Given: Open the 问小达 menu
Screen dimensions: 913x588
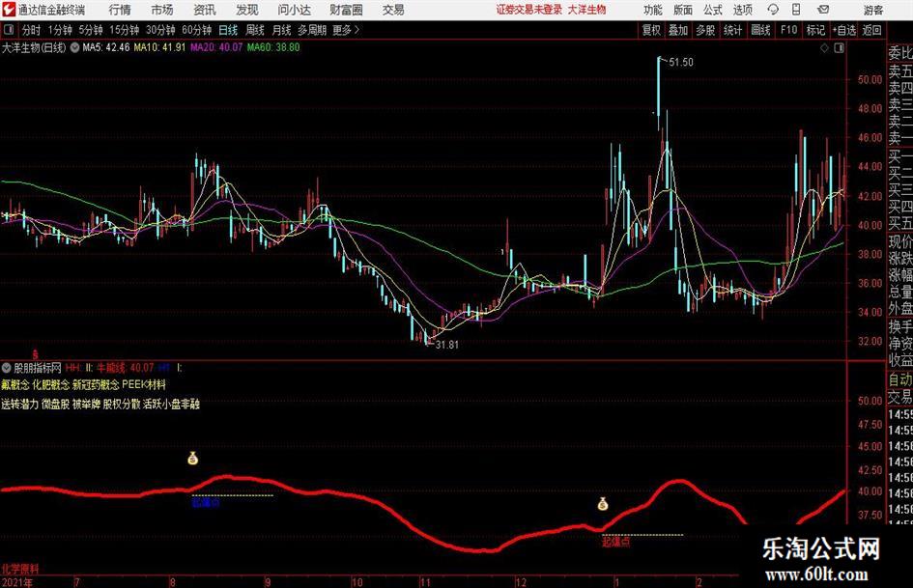Looking at the screenshot, I should [294, 10].
